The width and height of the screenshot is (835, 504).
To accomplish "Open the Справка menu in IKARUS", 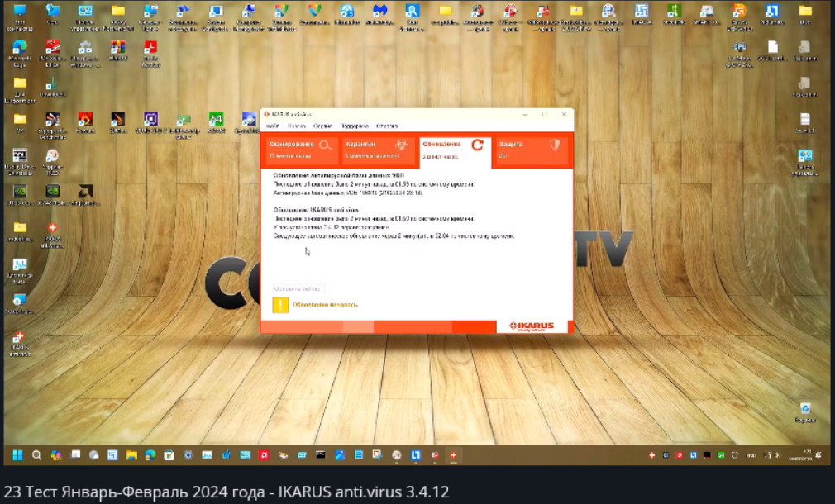I will click(x=387, y=126).
